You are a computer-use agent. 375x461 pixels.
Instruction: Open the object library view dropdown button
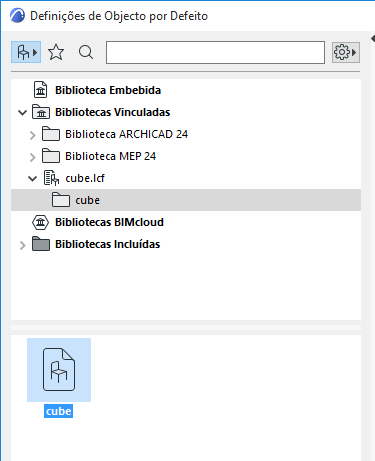[26, 52]
